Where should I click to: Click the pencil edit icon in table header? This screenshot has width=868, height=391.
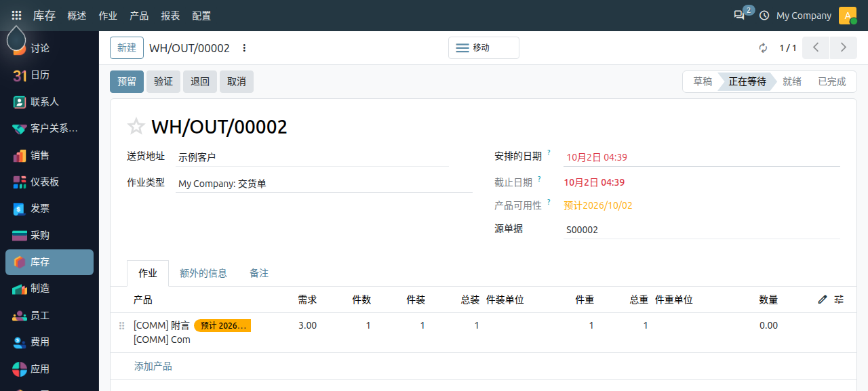point(823,300)
